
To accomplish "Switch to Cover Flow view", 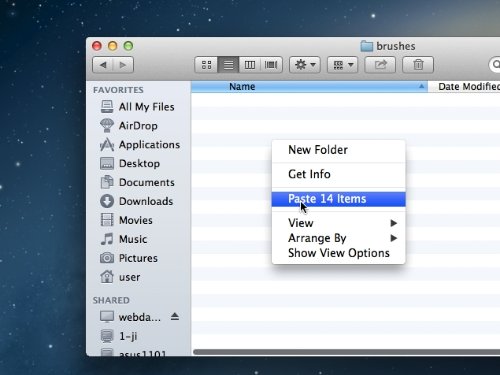I will [271, 65].
